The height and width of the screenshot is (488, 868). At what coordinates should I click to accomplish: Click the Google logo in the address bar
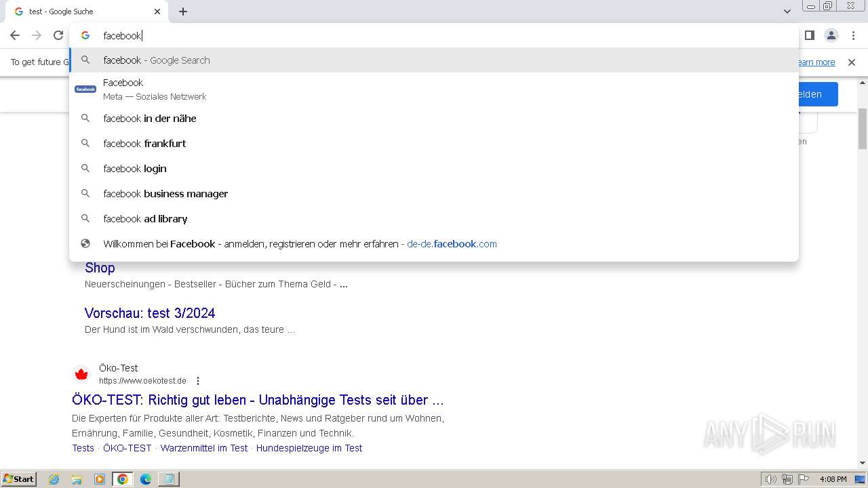tap(85, 35)
